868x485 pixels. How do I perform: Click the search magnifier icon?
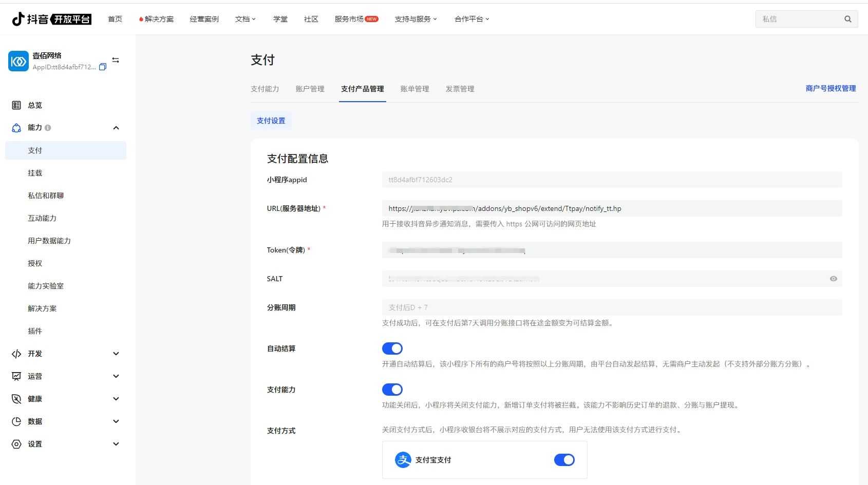click(x=847, y=19)
